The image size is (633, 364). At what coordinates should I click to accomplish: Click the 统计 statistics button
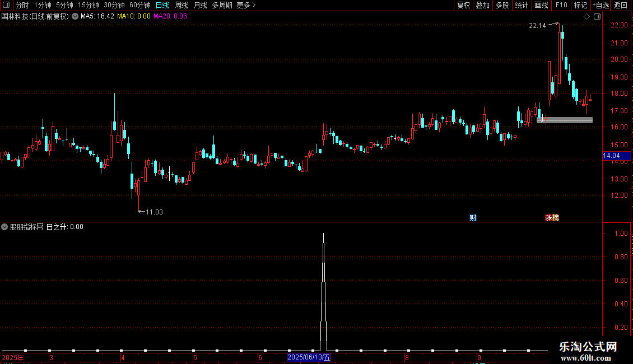coord(521,5)
